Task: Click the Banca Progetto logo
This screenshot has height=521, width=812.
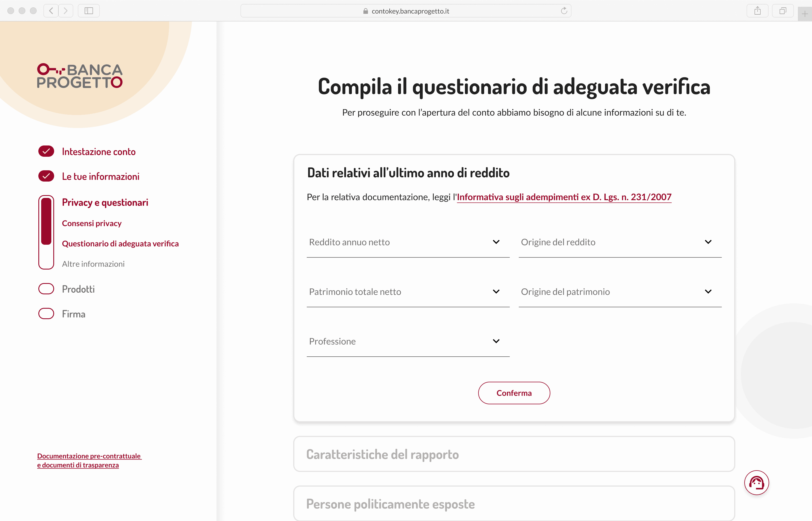Action: (x=80, y=76)
